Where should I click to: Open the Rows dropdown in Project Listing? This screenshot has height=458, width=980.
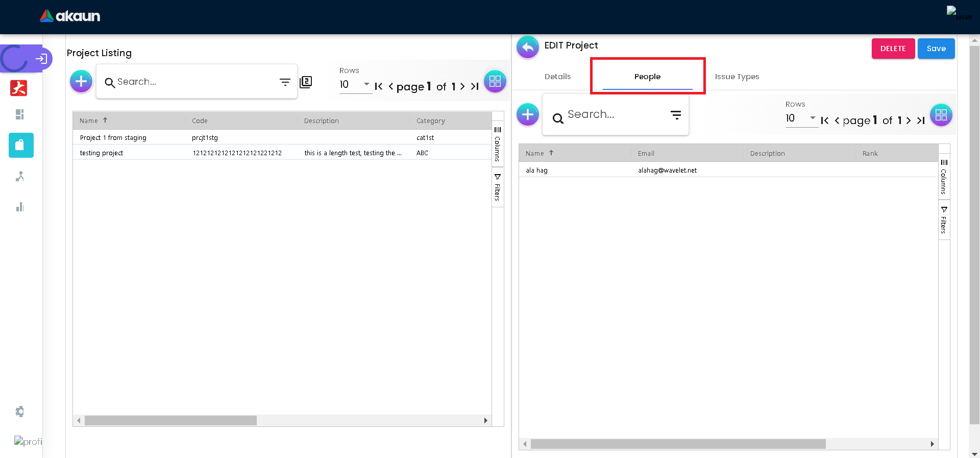pos(355,84)
